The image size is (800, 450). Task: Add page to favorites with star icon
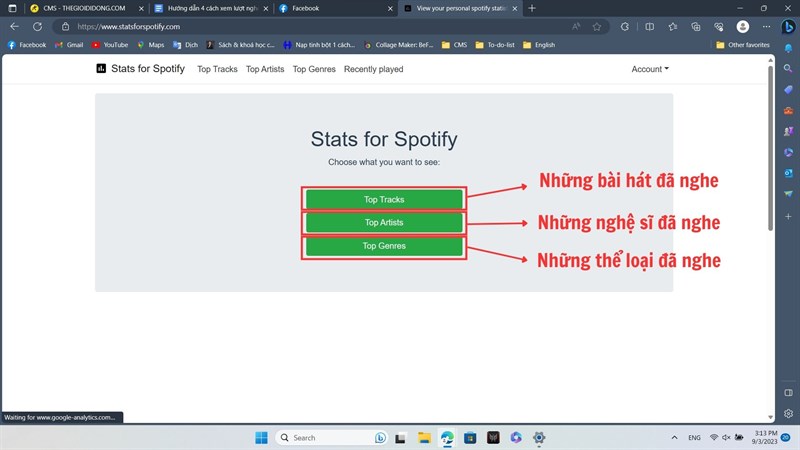pos(597,27)
